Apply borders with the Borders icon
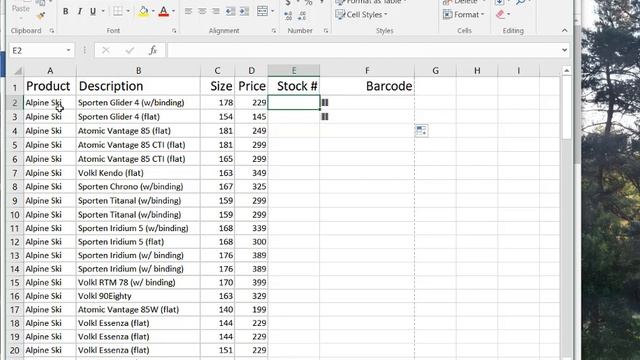 tap(118, 12)
